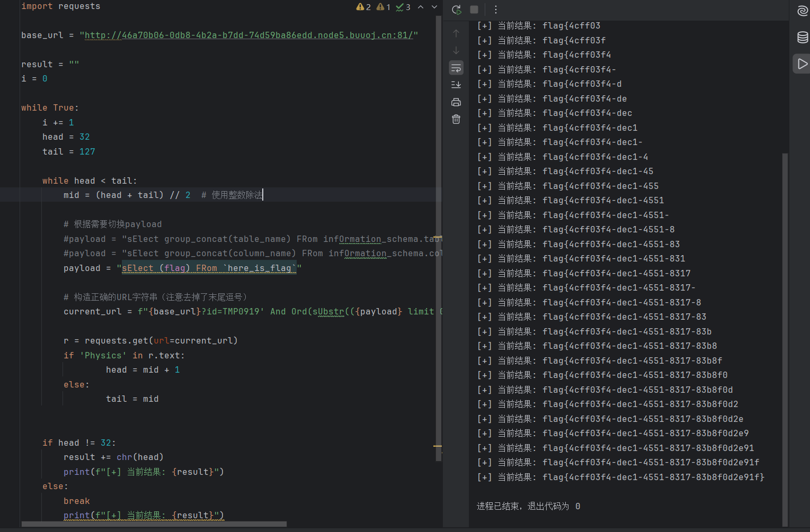
Task: Click the 'i = 0' line
Action: pos(34,79)
